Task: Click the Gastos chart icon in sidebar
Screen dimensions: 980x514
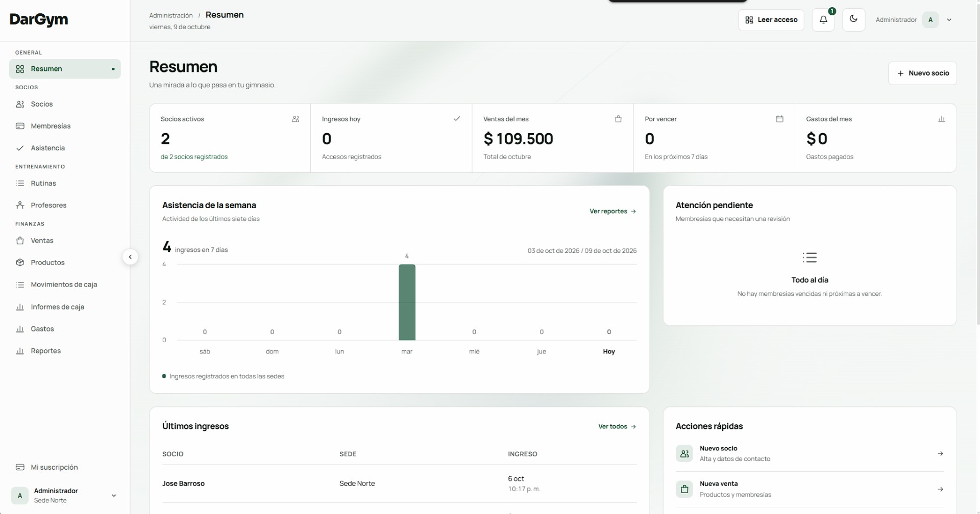Action: pos(20,329)
